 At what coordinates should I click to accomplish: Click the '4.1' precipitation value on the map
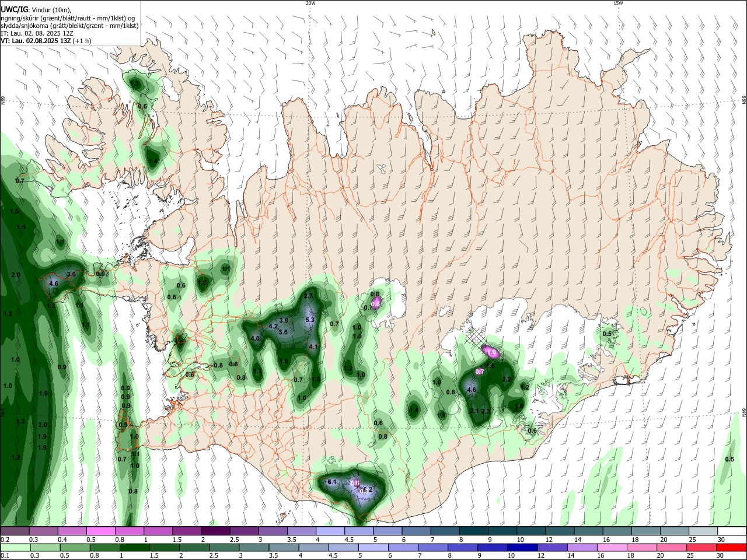[313, 347]
